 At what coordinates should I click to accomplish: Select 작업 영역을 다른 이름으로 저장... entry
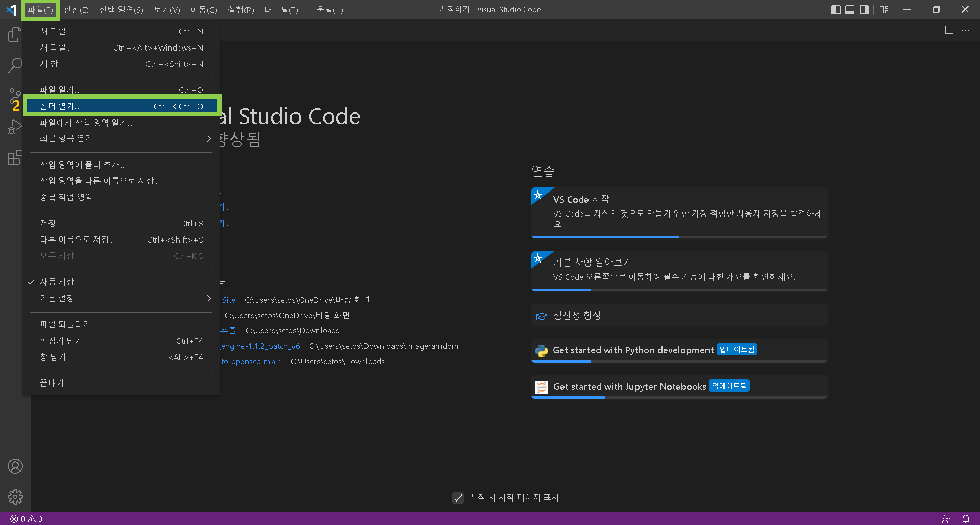point(121,181)
